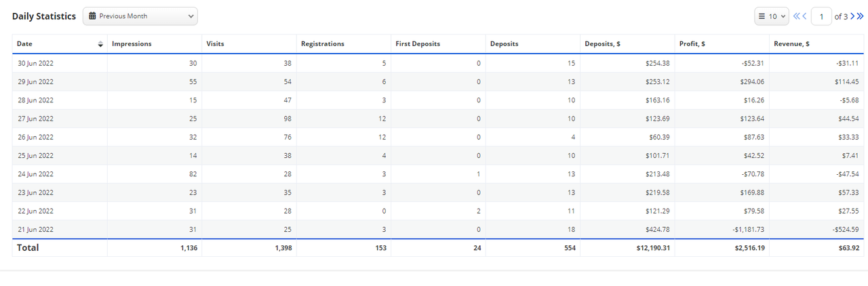868x286 pixels.
Task: Click the $60.39 deposits value
Action: [x=660, y=137]
